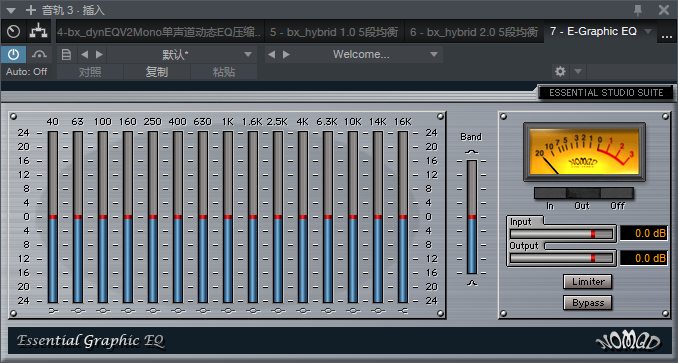Click the automation curve icon beside power
678x363 pixels.
pos(39,54)
